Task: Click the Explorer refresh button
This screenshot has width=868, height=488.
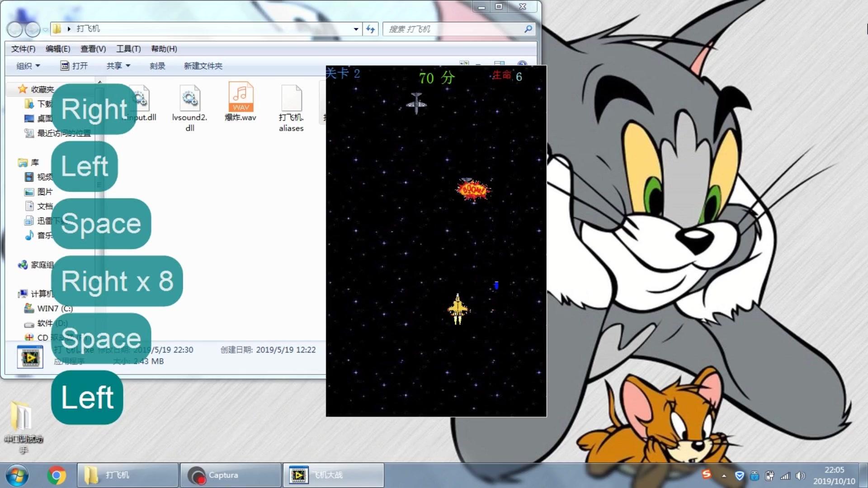Action: [x=371, y=29]
